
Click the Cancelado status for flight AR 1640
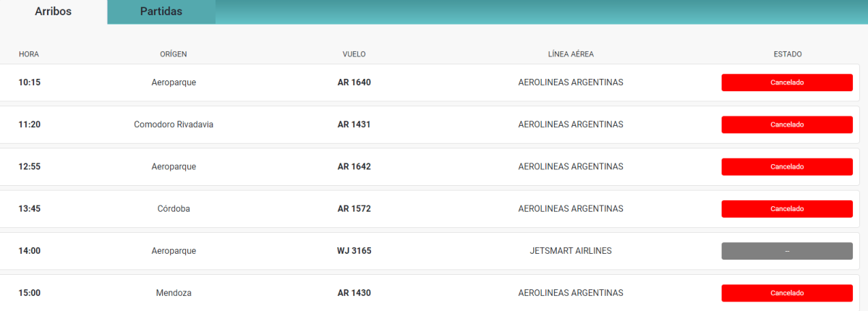[787, 82]
